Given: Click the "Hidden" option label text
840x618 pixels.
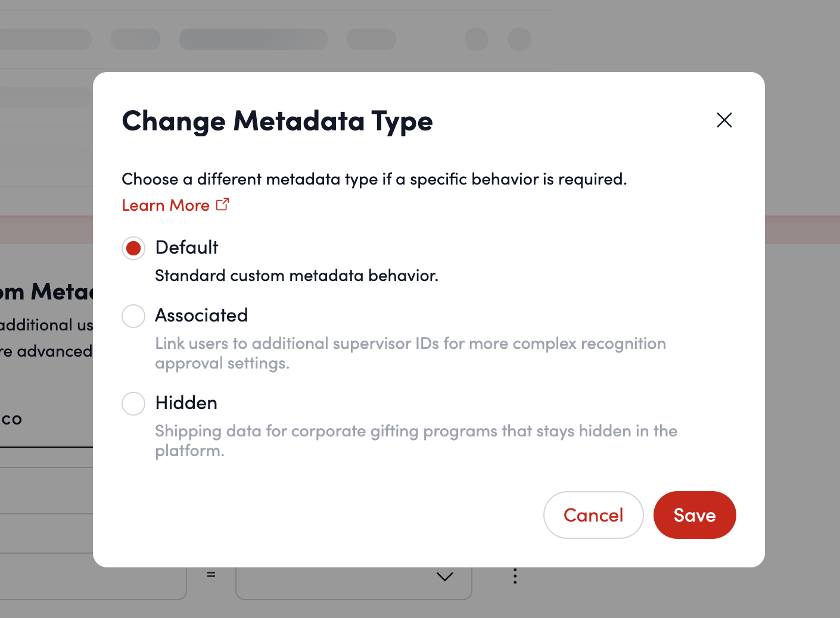Looking at the screenshot, I should click(186, 403).
